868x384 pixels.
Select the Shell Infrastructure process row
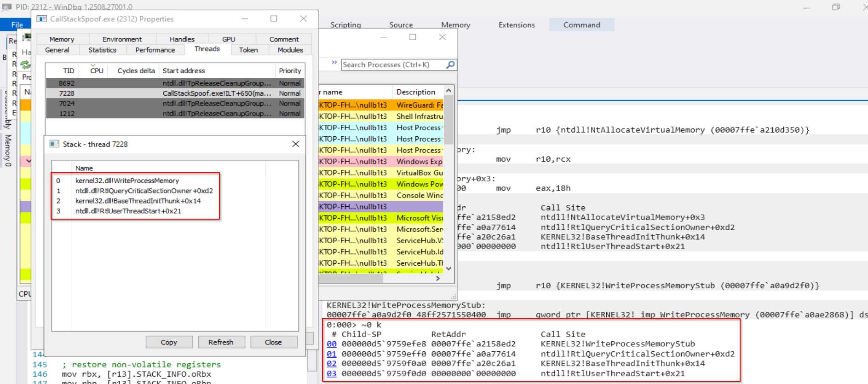click(x=381, y=116)
